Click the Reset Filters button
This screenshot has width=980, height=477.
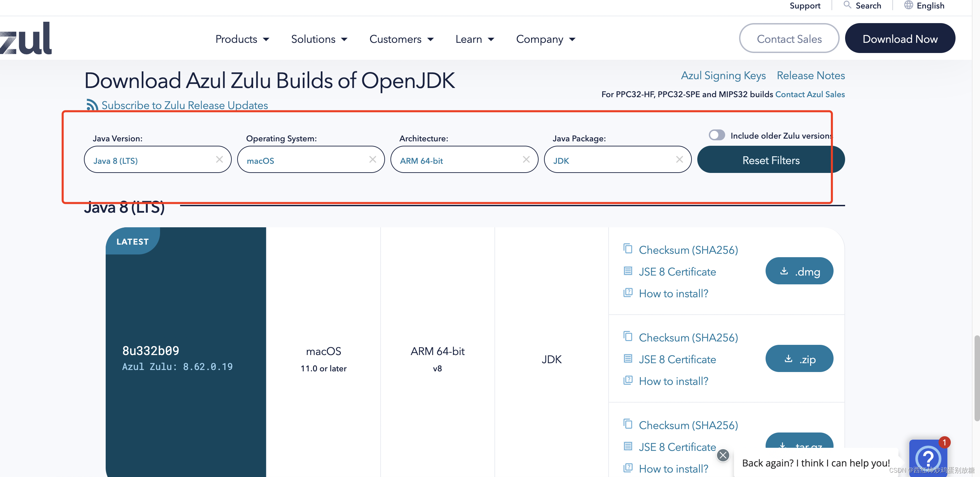point(771,160)
